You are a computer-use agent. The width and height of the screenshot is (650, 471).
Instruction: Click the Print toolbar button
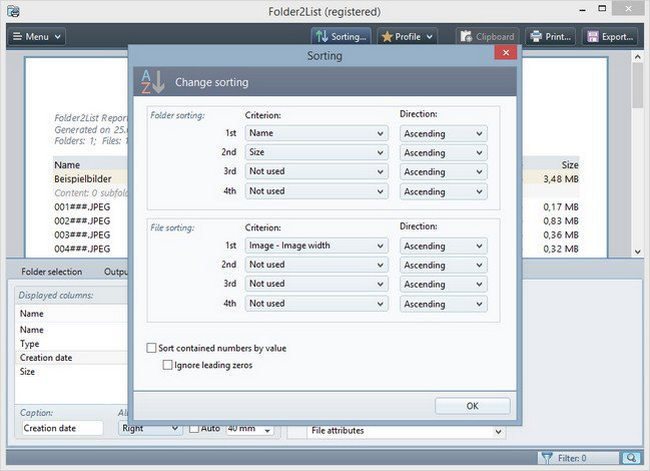[x=551, y=36]
